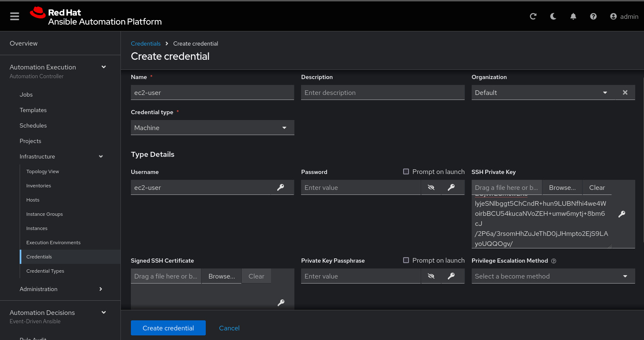Open Topology View
Image resolution: width=644 pixels, height=340 pixels.
(x=43, y=171)
